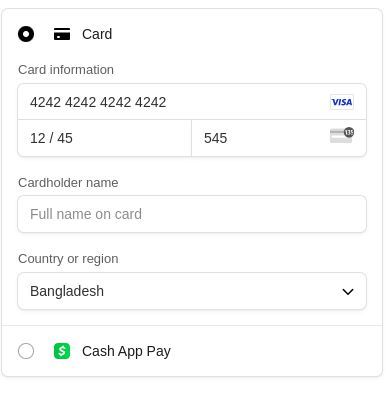The height and width of the screenshot is (396, 386).
Task: Click the CVC hint card icon
Action: coord(342,135)
